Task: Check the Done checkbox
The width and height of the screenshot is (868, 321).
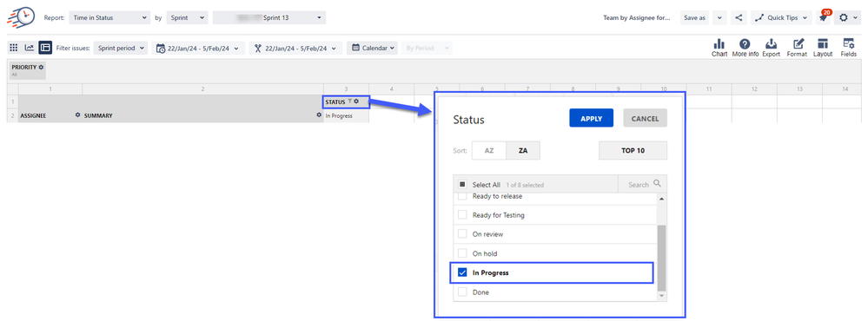Action: pos(462,292)
